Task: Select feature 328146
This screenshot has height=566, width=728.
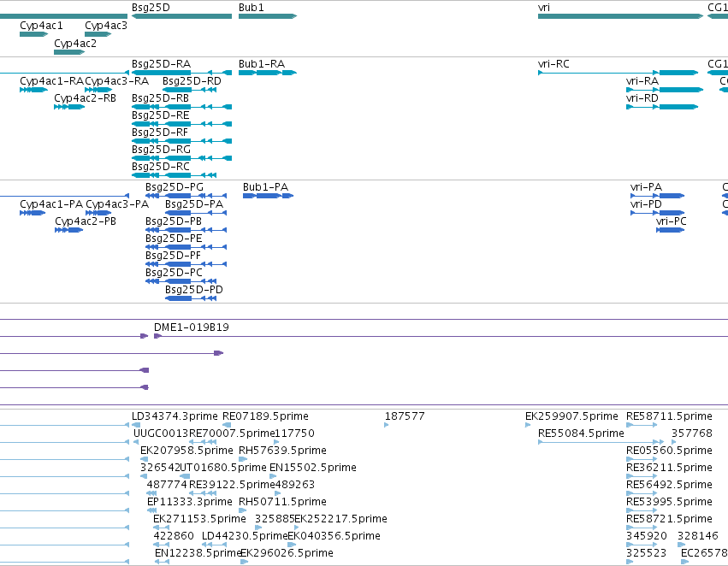Action: pos(681,545)
